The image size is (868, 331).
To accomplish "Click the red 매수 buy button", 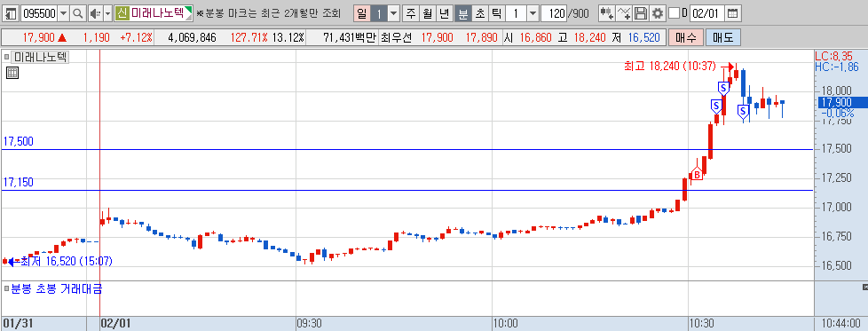I will pyautogui.click(x=686, y=37).
